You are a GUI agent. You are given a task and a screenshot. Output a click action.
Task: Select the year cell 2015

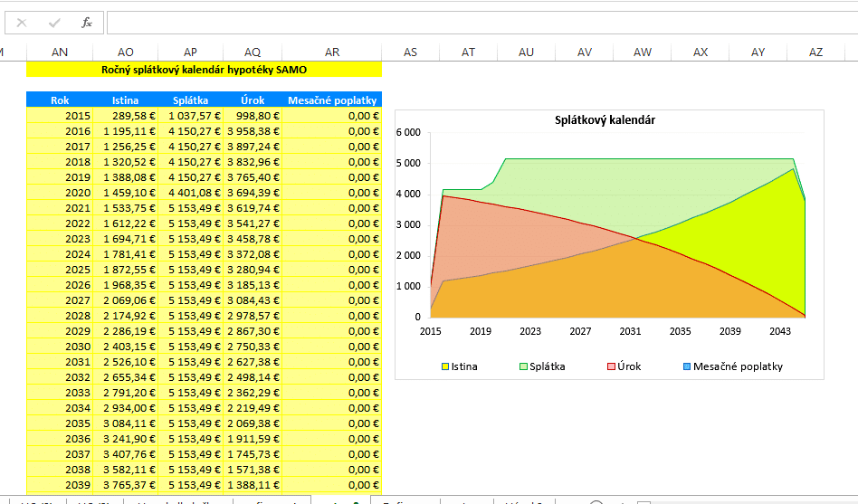coord(60,116)
